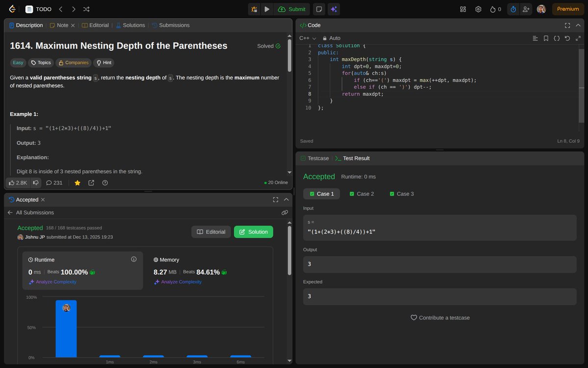
Task: Collapse the Code panel chevron
Action: [x=578, y=25]
